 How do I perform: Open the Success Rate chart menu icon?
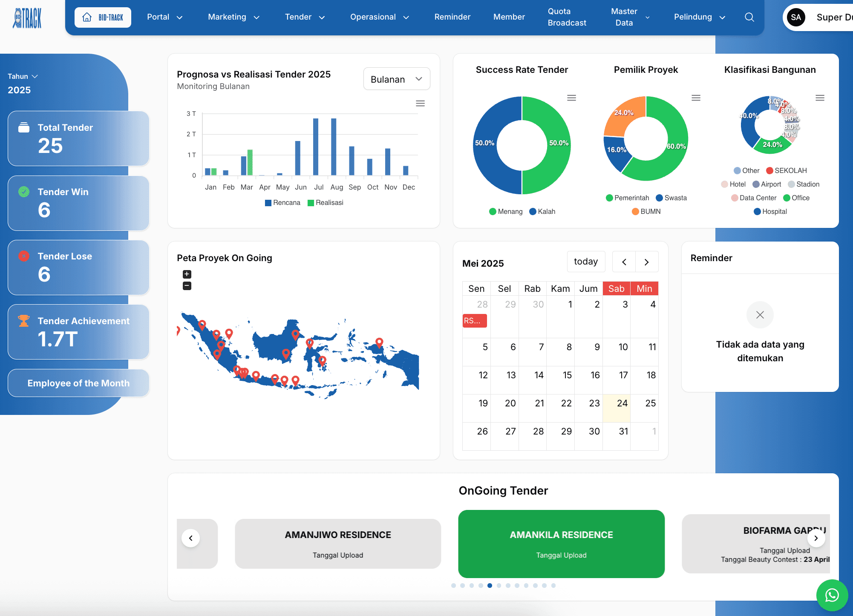pyautogui.click(x=571, y=98)
